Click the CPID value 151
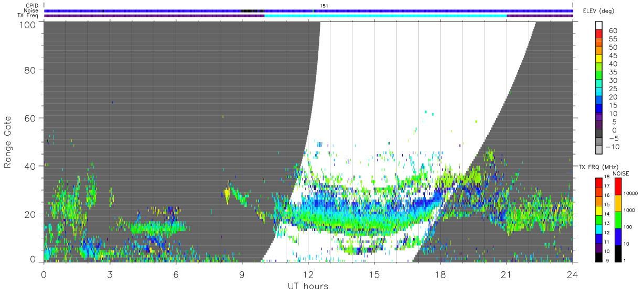644x297 pixels. point(324,5)
